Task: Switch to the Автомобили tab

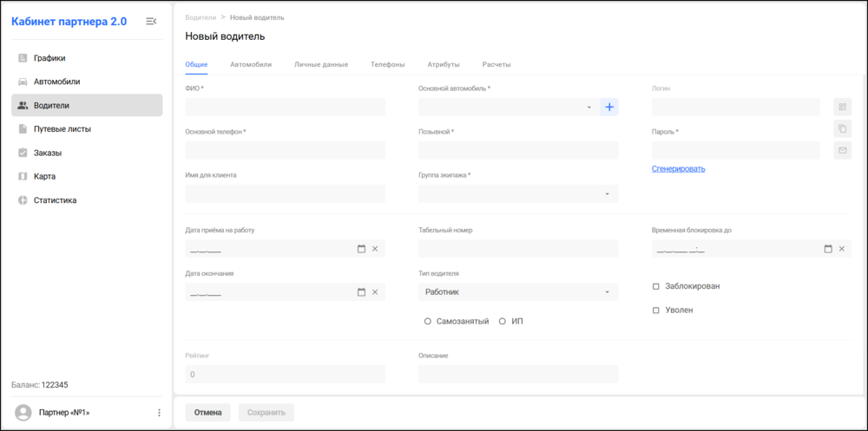Action: click(x=251, y=65)
